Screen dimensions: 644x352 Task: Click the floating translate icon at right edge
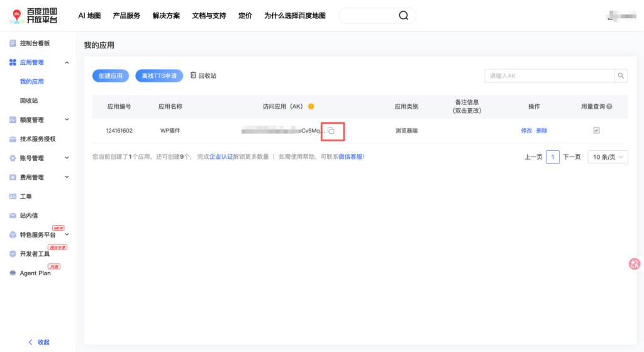click(x=635, y=264)
